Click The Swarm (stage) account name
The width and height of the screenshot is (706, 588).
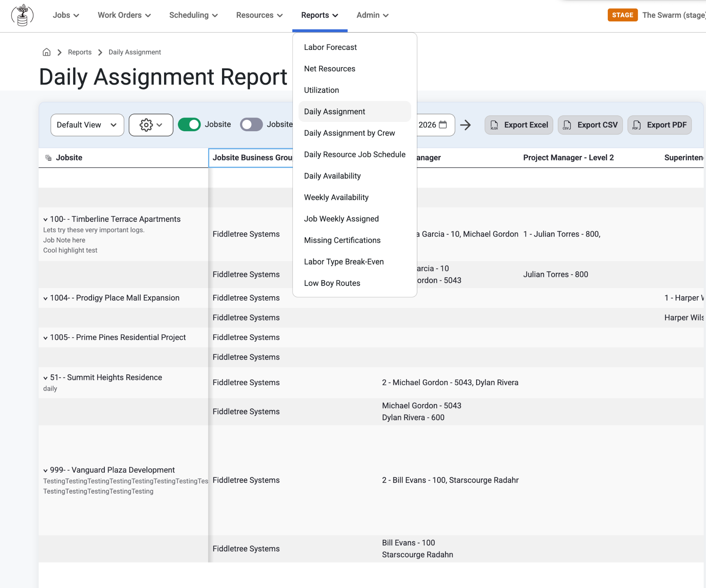tap(674, 15)
